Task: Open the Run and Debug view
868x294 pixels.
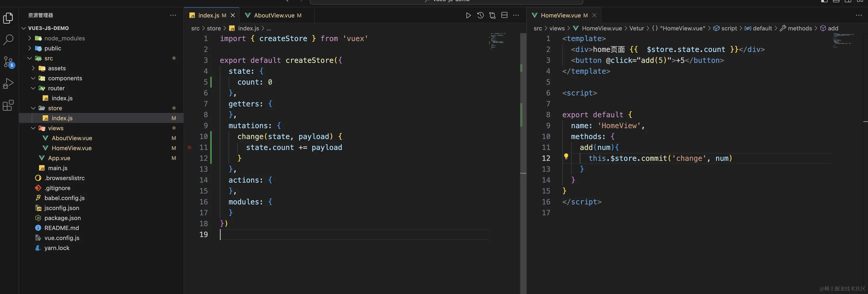Action: (8, 83)
